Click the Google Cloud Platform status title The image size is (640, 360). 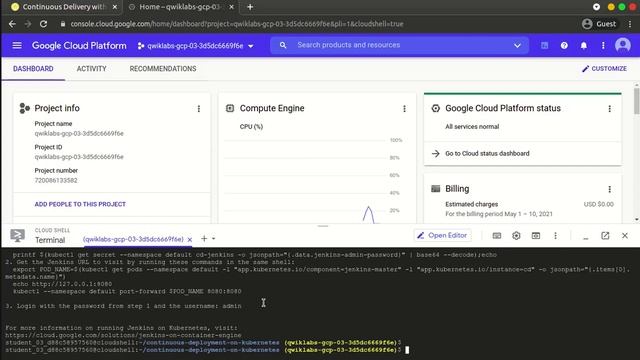coord(503,108)
